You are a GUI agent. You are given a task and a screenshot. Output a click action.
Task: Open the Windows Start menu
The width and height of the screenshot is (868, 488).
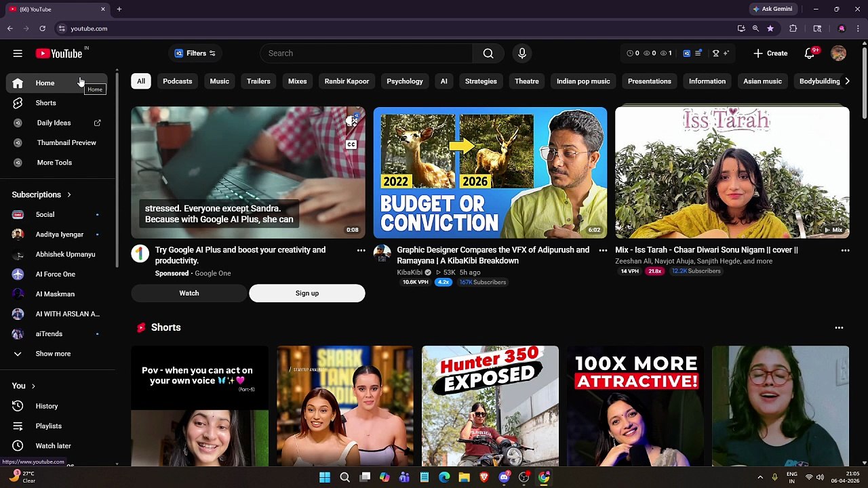click(x=325, y=477)
